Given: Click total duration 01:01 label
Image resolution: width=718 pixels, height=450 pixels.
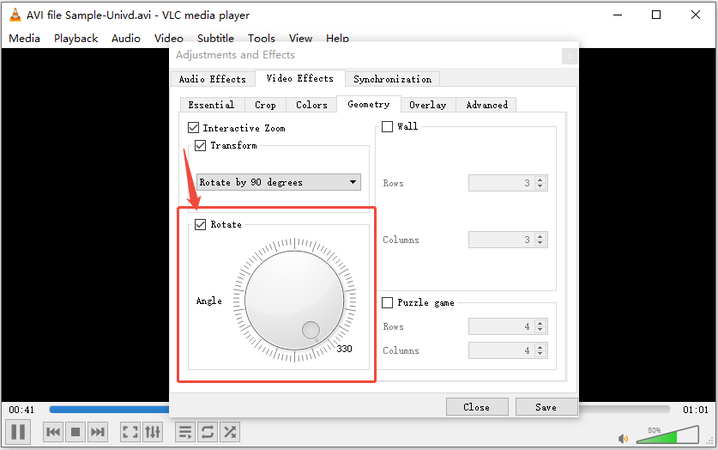Looking at the screenshot, I should click(695, 410).
